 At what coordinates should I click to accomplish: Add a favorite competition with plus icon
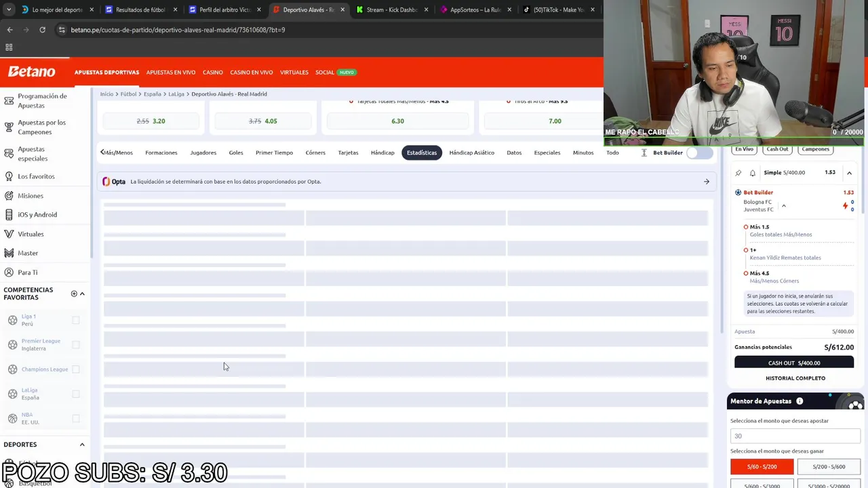(74, 293)
